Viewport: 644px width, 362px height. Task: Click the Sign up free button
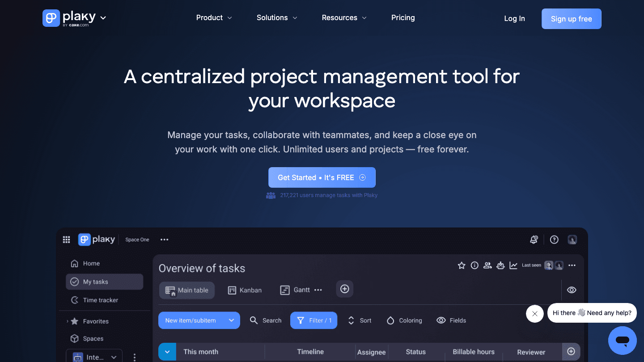[572, 19]
